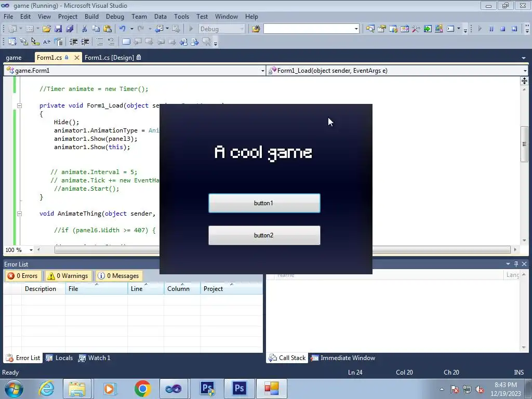This screenshot has height=399, width=532.
Task: Open a file with the Open File icon
Action: tap(46, 29)
